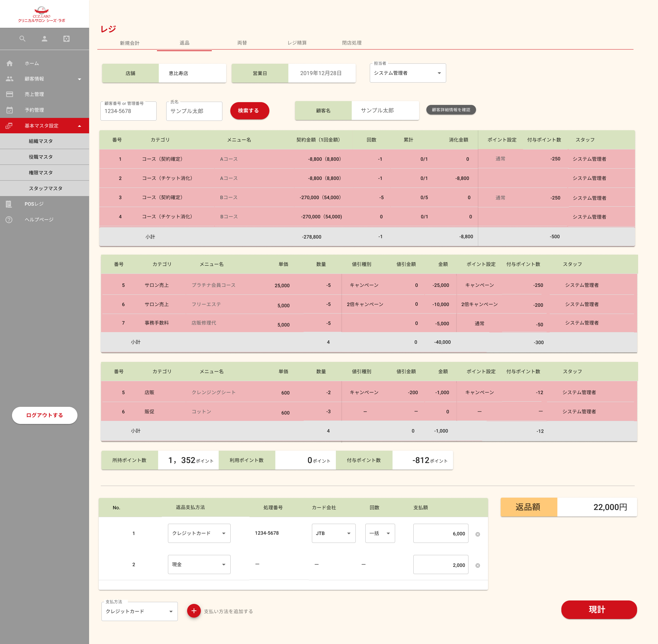Image resolution: width=658 pixels, height=644 pixels.
Task: Expand the 顧客情報 sidebar menu
Action: pyautogui.click(x=80, y=79)
